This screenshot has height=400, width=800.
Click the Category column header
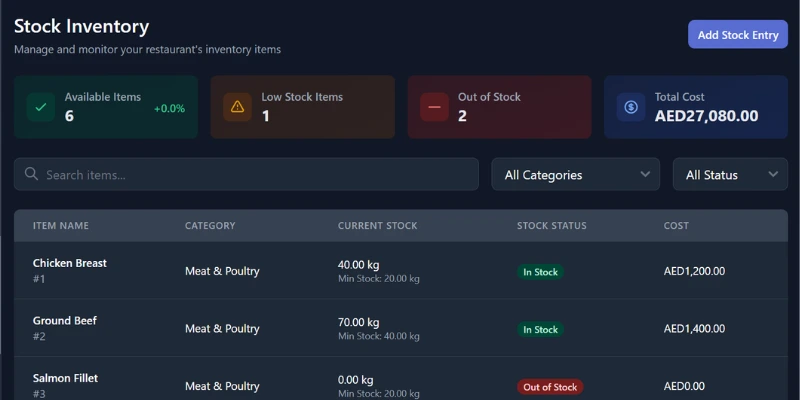(210, 226)
